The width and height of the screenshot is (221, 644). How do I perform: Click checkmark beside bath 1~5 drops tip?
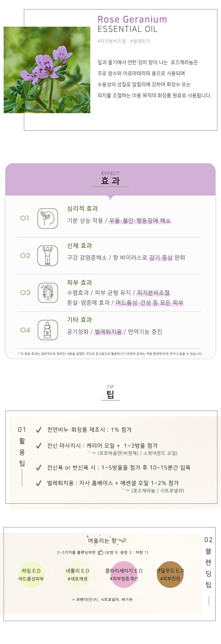tap(39, 468)
